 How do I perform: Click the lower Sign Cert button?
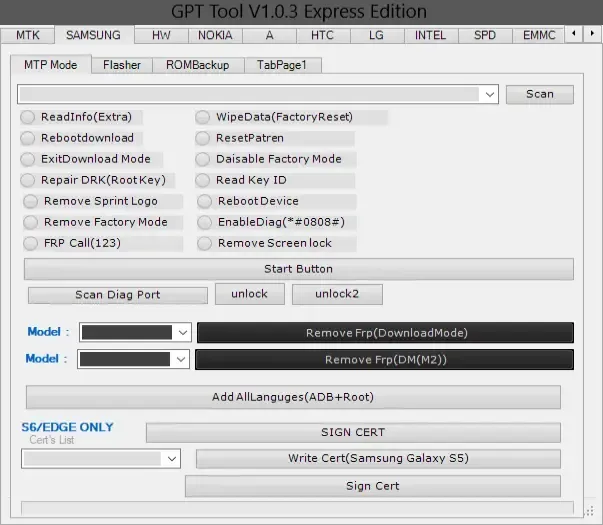point(373,486)
